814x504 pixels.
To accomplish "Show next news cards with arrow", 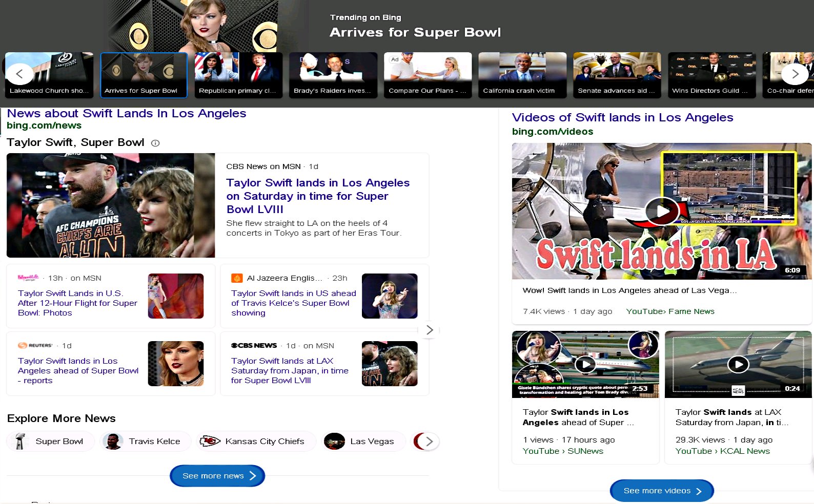I will [430, 330].
